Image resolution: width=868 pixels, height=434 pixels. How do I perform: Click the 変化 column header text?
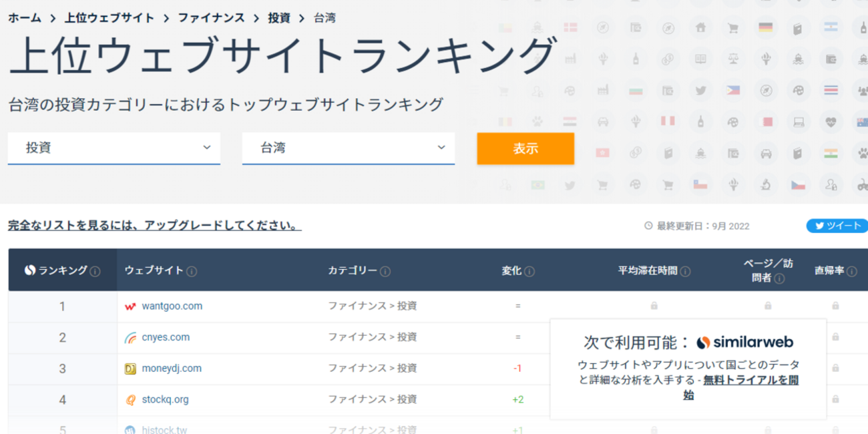coord(511,270)
